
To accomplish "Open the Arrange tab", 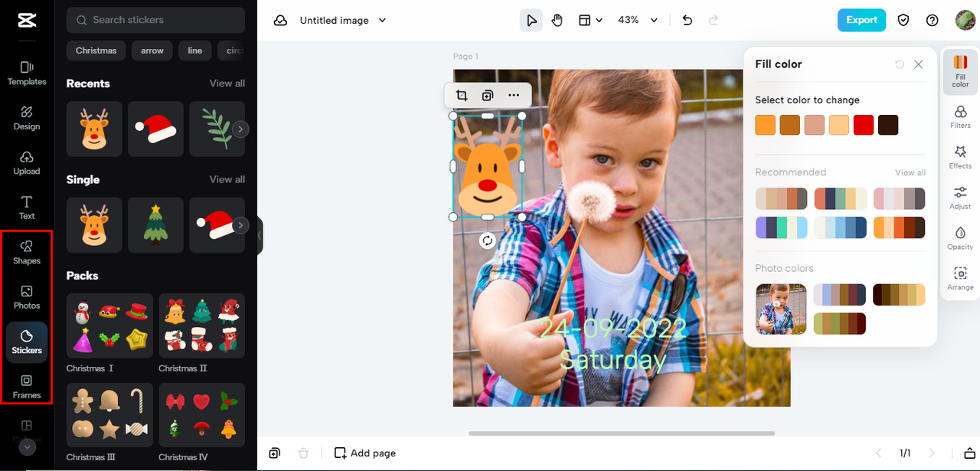I will tap(960, 280).
